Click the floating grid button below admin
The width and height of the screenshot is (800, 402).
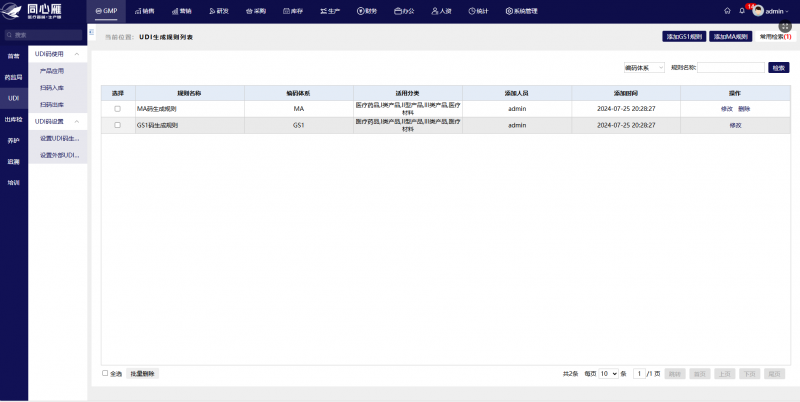785,26
